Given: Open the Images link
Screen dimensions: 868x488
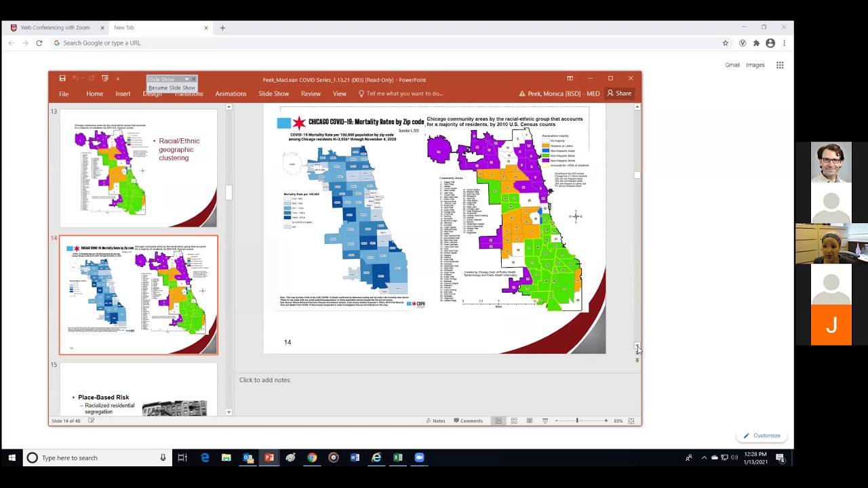Looking at the screenshot, I should 755,65.
